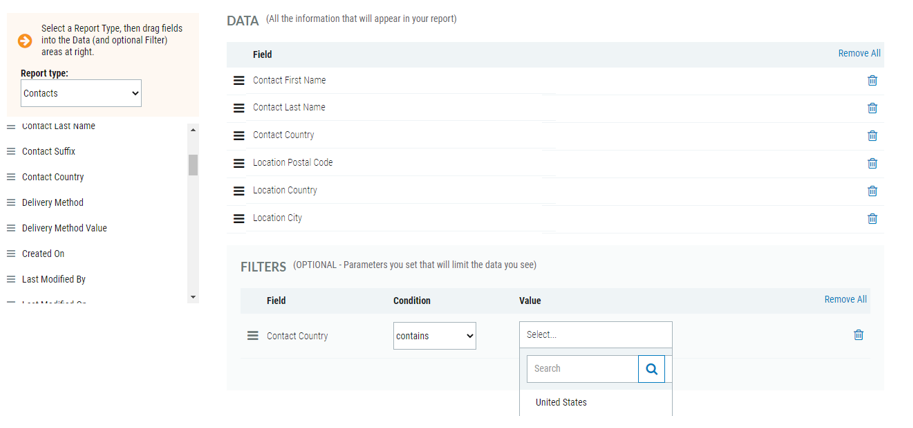Open the contains condition dropdown
Viewport: 913px width, 428px height.
point(434,336)
